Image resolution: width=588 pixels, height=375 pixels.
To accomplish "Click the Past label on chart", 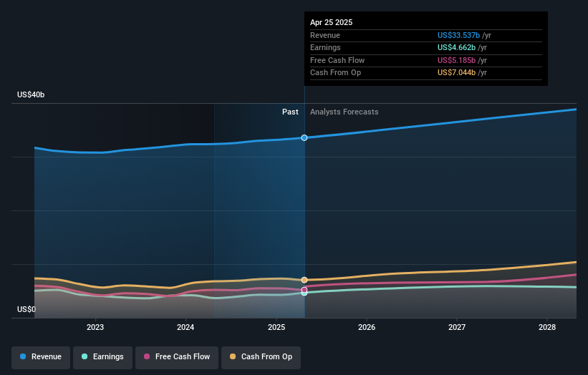I will pyautogui.click(x=290, y=112).
